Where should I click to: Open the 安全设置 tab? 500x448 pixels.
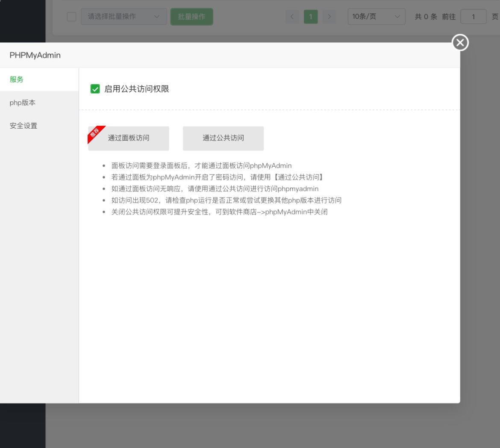tap(39, 126)
